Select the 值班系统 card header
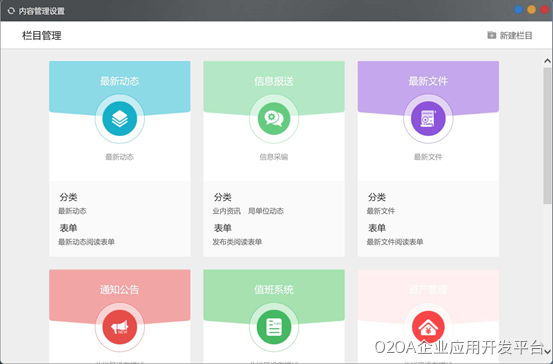The image size is (553, 364). [274, 290]
